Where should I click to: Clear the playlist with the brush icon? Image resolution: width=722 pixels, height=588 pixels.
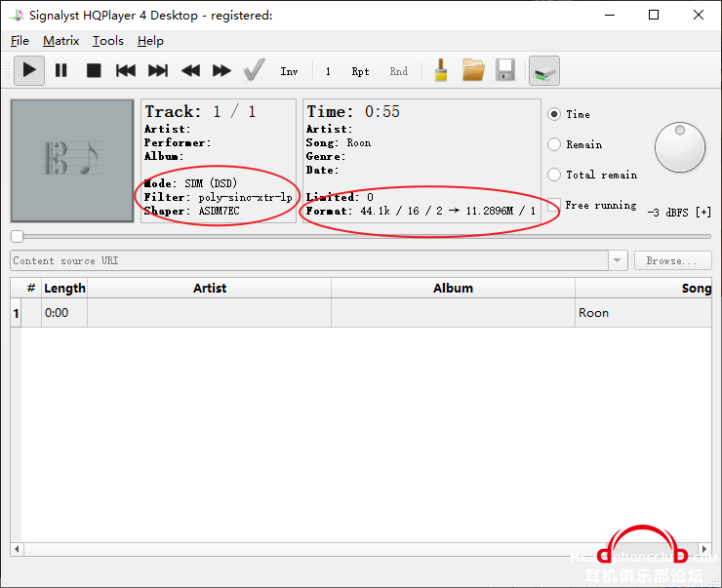441,71
